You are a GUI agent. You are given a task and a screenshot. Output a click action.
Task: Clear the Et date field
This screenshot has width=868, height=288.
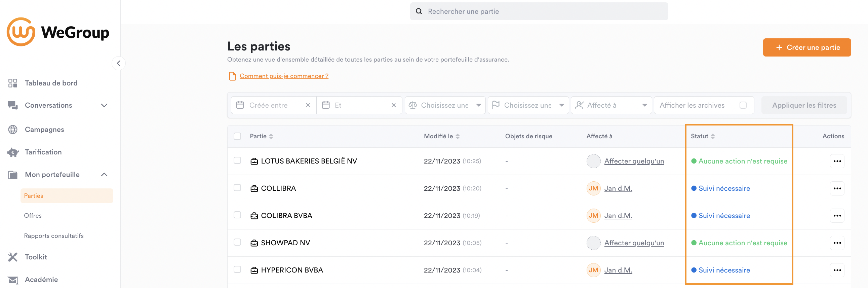point(394,105)
